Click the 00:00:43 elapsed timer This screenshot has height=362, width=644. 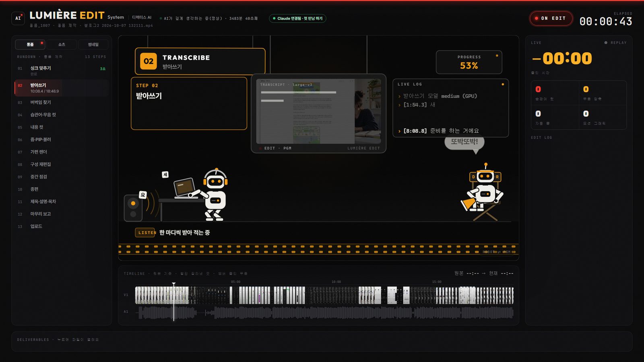606,21
